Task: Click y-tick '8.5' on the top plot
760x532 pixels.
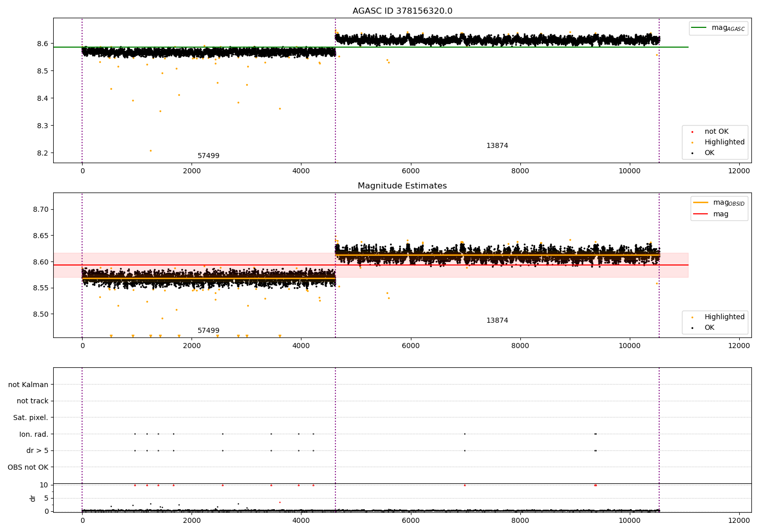Action: [x=43, y=71]
